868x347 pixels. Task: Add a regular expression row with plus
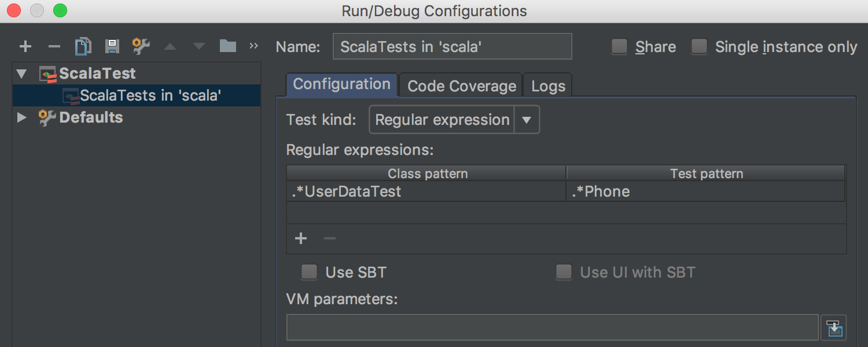point(301,238)
